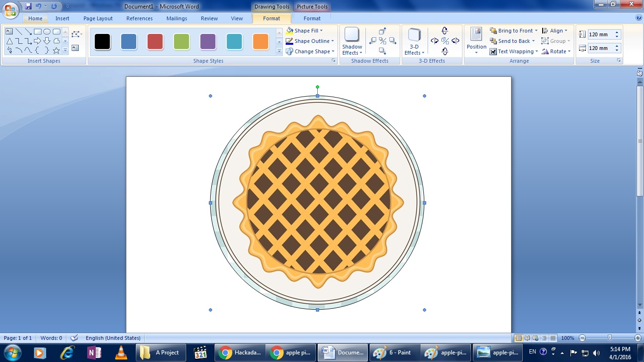Click the shape width field

pos(604,48)
